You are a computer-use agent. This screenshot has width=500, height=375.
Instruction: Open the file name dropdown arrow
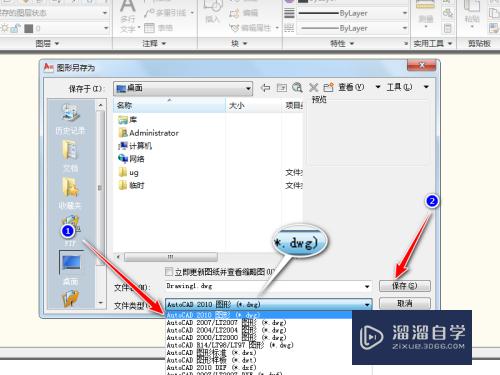coord(367,286)
